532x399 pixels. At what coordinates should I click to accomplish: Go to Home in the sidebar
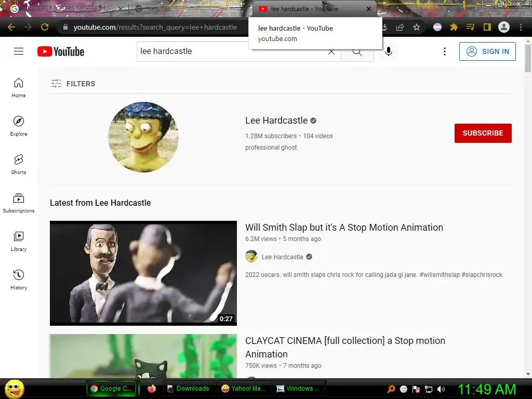(x=19, y=88)
